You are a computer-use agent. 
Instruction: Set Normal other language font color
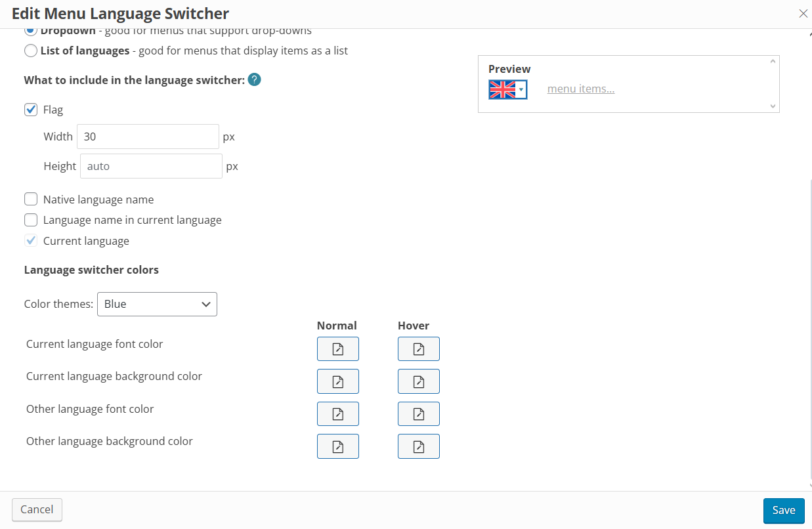point(338,413)
